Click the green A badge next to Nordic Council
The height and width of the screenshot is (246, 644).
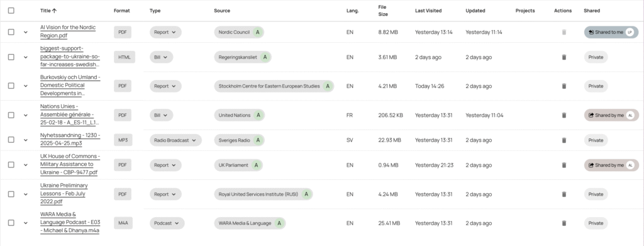click(257, 32)
